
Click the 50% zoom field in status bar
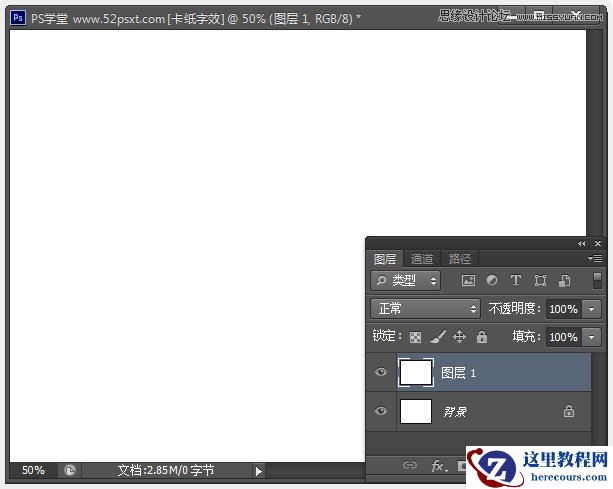(33, 470)
